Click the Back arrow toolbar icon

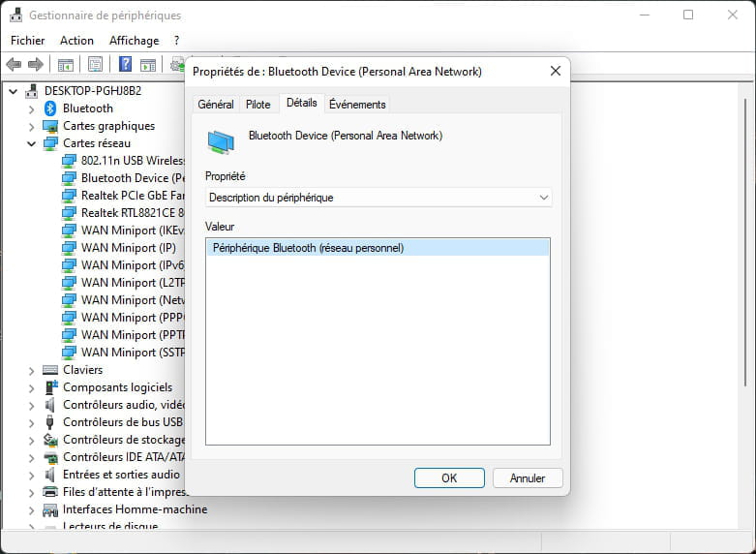coord(14,64)
